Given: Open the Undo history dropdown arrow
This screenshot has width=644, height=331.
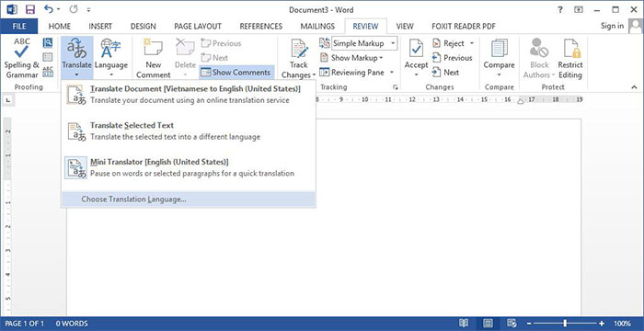Looking at the screenshot, I should 58,9.
